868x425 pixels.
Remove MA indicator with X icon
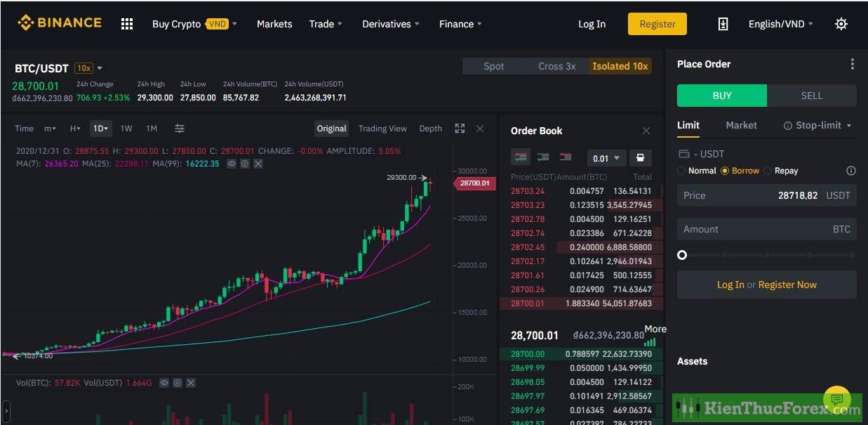(258, 164)
